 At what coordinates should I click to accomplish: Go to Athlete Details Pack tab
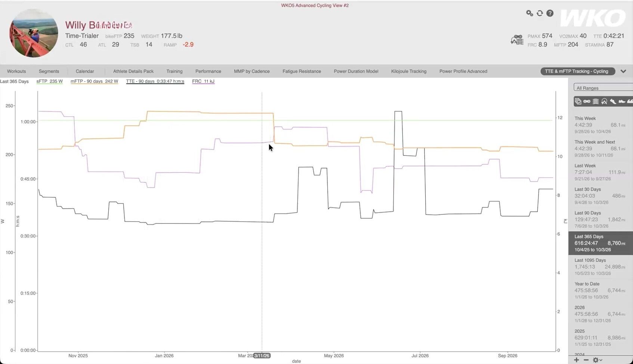(x=133, y=71)
